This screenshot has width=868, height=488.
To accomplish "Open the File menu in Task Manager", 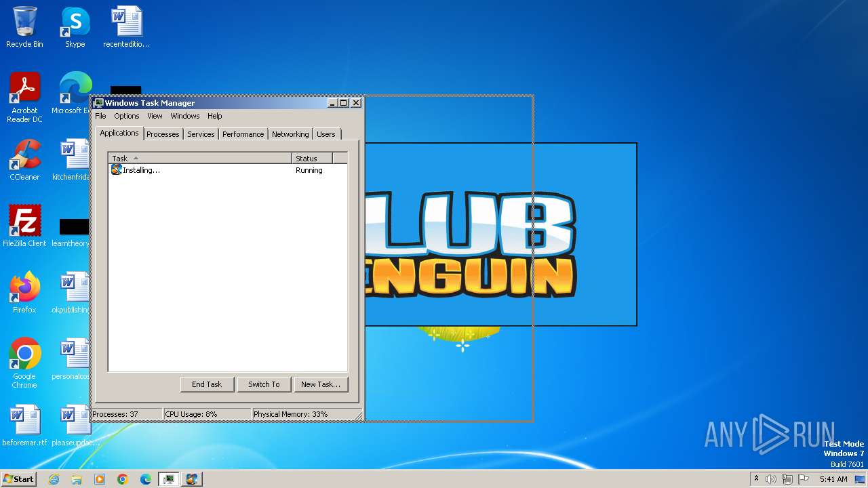I will click(x=100, y=116).
